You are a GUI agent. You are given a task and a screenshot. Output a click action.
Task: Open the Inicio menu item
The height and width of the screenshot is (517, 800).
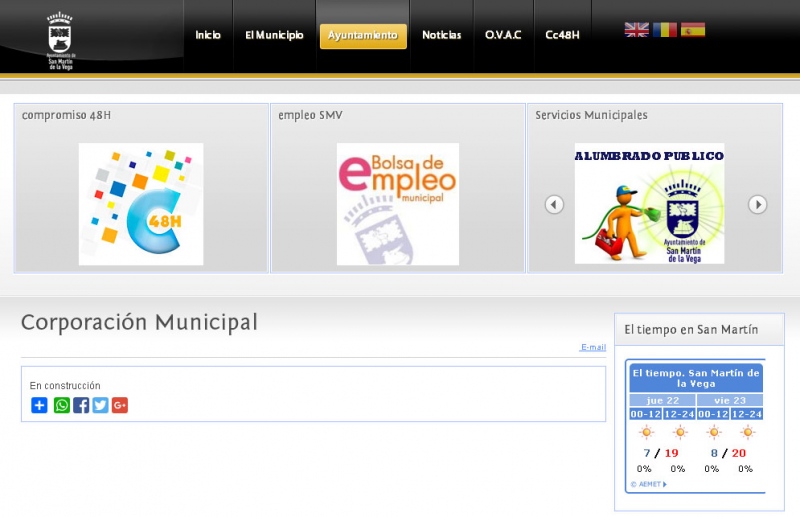(x=208, y=35)
